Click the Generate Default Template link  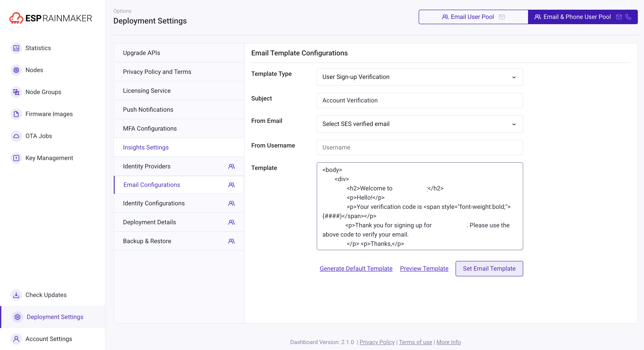tap(356, 268)
